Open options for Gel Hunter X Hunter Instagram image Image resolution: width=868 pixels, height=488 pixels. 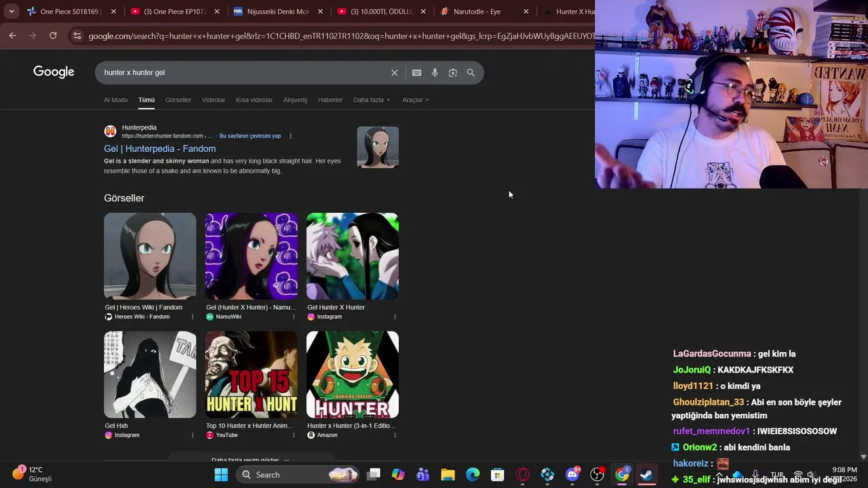(x=395, y=317)
